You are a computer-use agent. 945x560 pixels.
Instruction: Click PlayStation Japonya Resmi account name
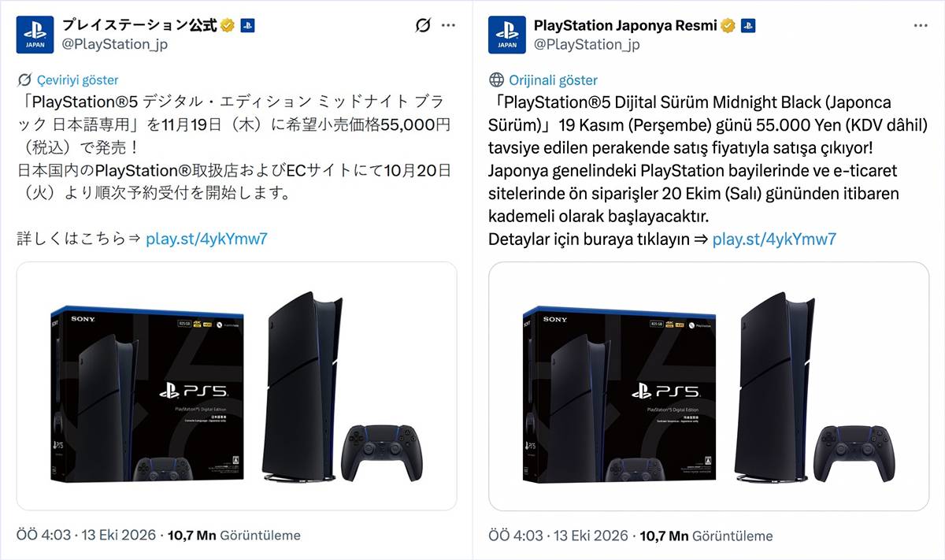coord(625,25)
